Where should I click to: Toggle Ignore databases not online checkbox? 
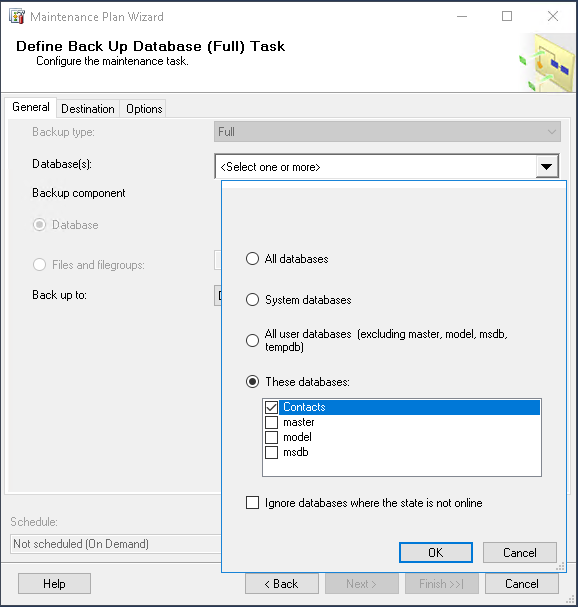252,503
